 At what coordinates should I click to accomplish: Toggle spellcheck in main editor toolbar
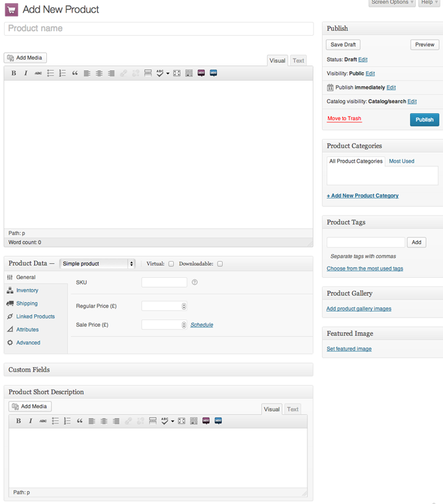click(x=160, y=73)
